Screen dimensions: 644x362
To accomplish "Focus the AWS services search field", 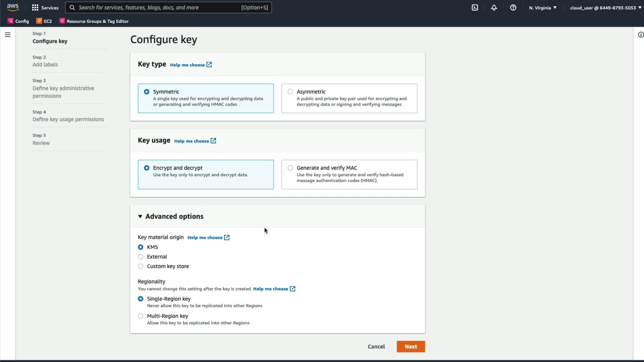I will (x=158, y=7).
